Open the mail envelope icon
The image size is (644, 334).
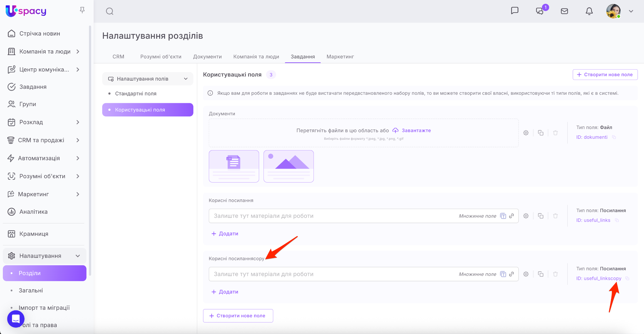click(564, 11)
